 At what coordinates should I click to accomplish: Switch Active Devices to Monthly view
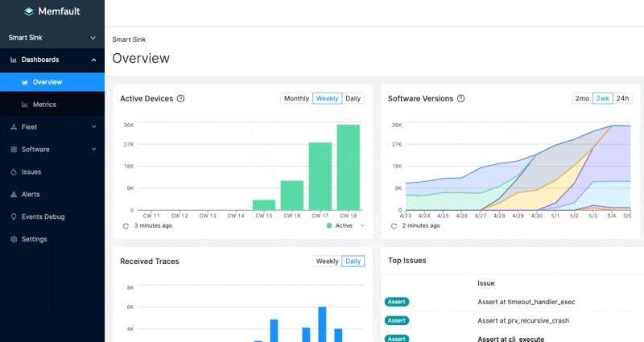(296, 99)
